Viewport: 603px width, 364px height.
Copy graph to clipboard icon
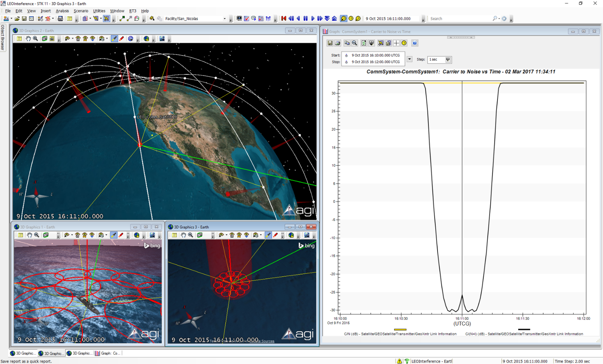[347, 43]
